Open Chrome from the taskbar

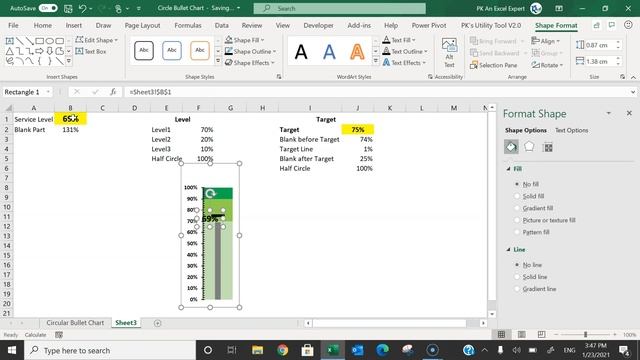(x=282, y=350)
